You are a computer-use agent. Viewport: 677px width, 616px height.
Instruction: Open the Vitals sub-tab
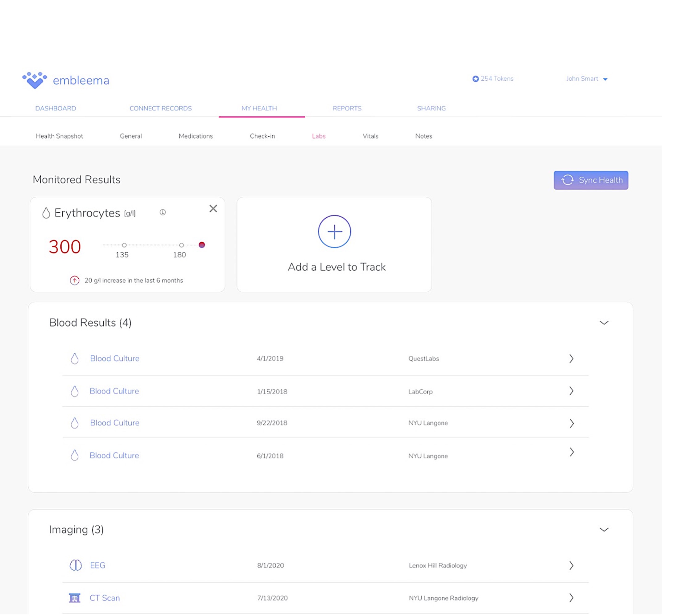click(x=370, y=136)
